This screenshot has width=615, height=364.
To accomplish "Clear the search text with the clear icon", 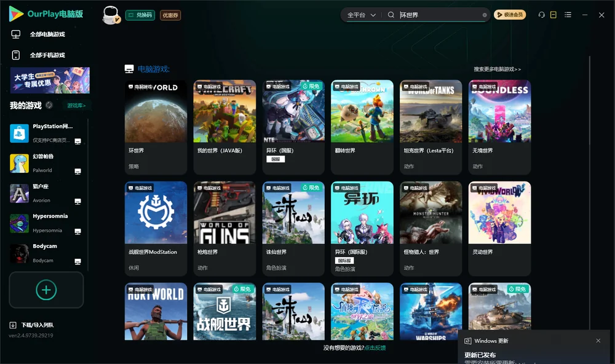I will (x=485, y=15).
